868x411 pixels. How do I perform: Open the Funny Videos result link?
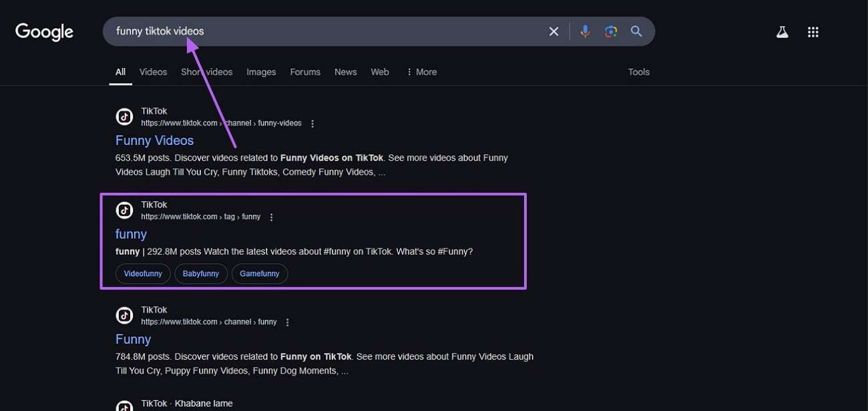154,140
